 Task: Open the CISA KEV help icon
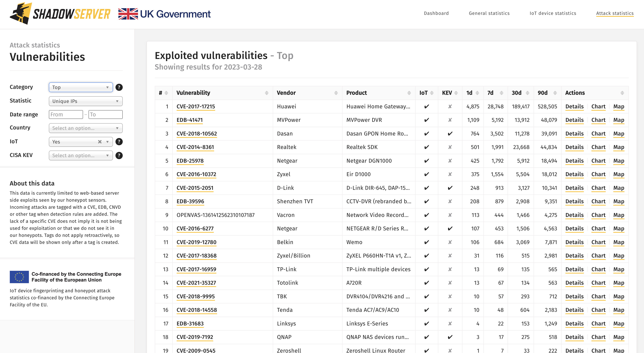(119, 155)
